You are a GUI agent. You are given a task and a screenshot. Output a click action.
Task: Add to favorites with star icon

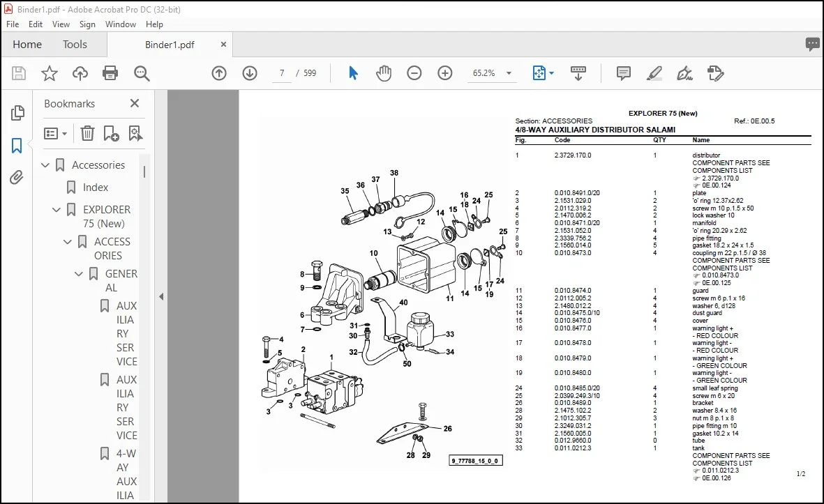50,73
